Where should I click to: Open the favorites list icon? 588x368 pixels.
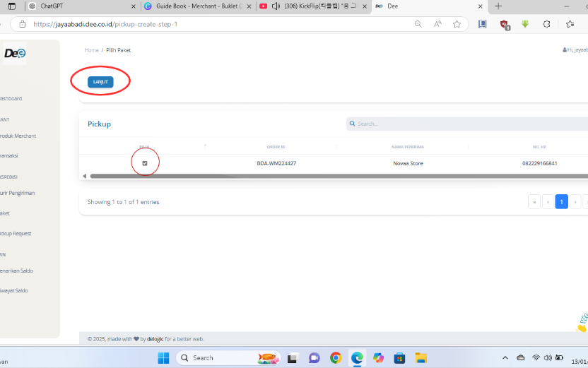click(x=570, y=24)
